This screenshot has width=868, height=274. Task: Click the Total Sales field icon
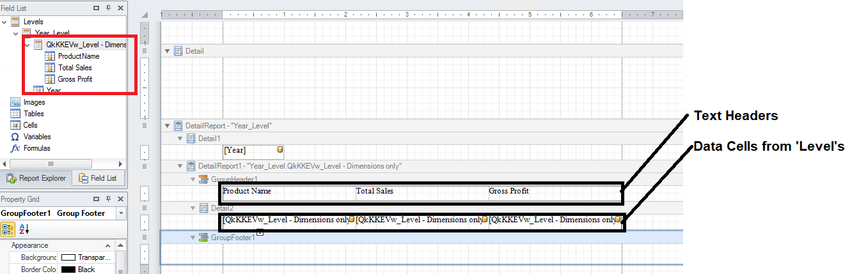50,68
